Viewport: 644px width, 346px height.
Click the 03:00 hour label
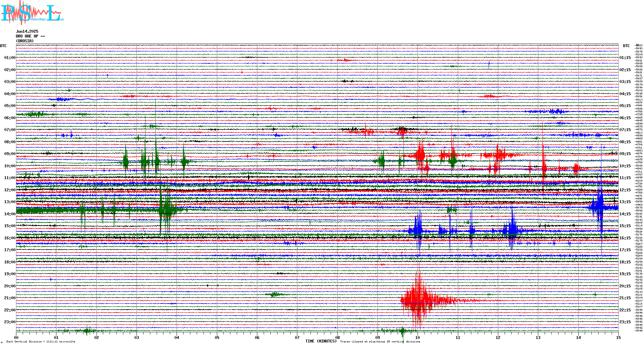coord(10,82)
